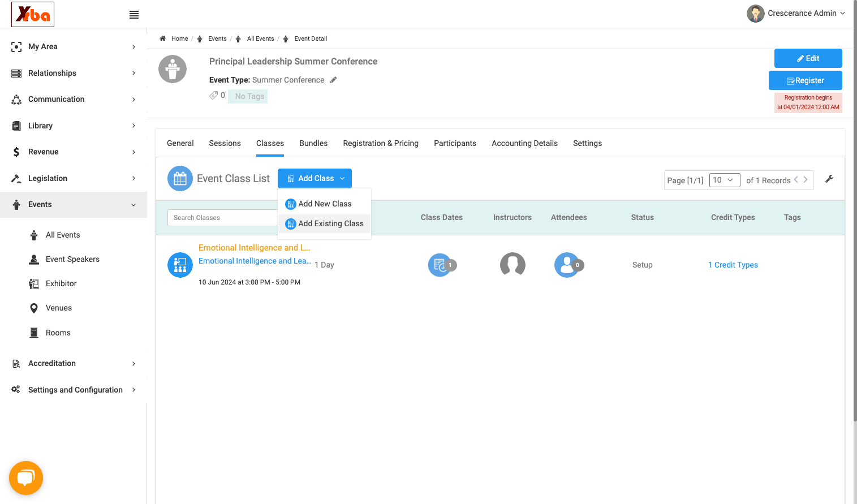Select Add New Class option
Image resolution: width=857 pixels, height=504 pixels.
(x=325, y=204)
